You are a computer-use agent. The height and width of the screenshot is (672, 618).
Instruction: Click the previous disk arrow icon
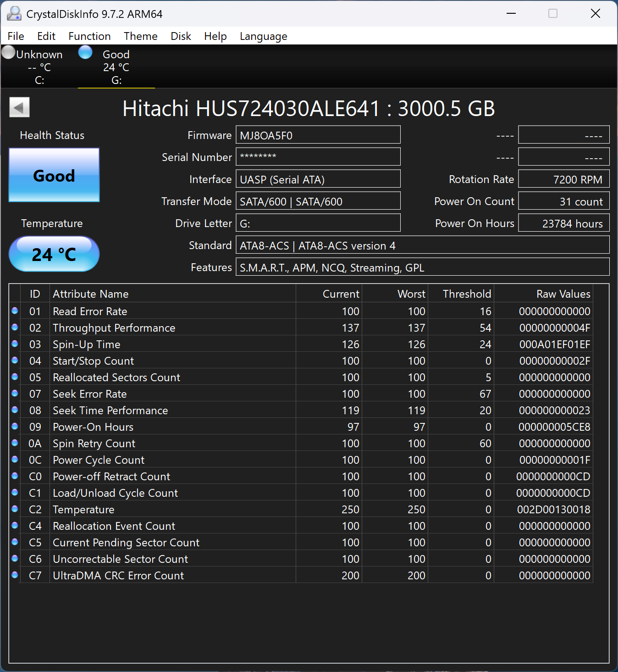tap(19, 107)
